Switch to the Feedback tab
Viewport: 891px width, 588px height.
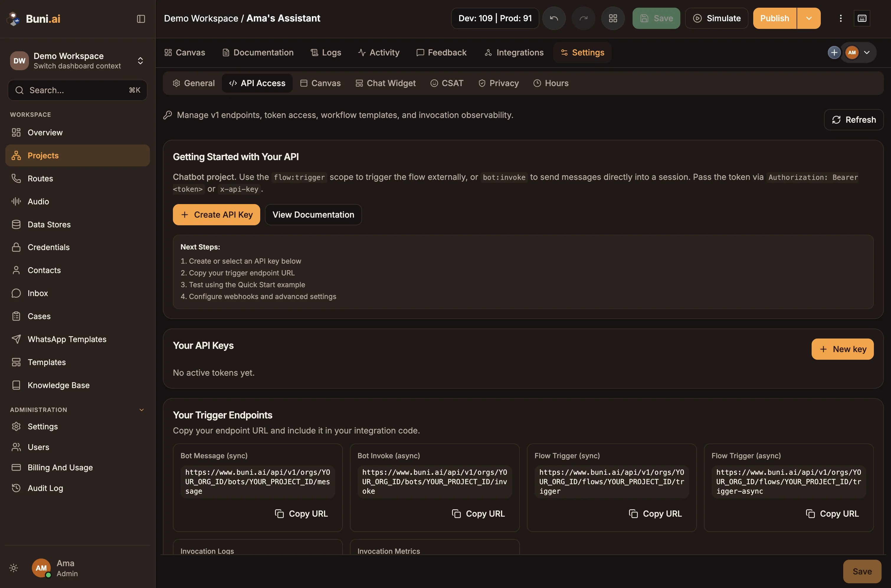442,52
